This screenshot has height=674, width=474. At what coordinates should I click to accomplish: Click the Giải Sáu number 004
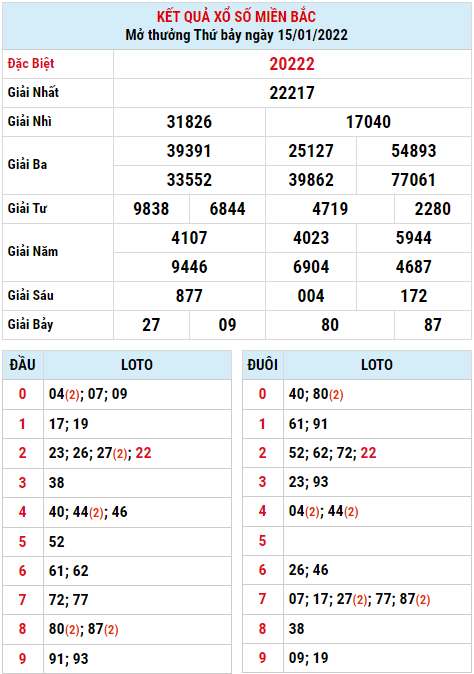(311, 296)
